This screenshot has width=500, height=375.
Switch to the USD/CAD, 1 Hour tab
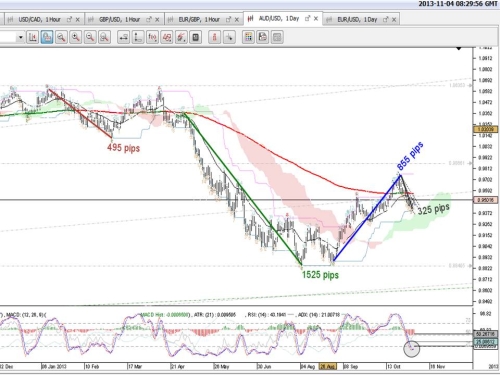(39, 20)
